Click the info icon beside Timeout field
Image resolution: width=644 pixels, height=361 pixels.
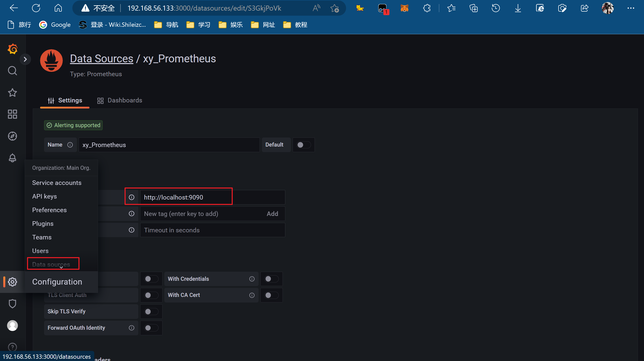point(132,230)
